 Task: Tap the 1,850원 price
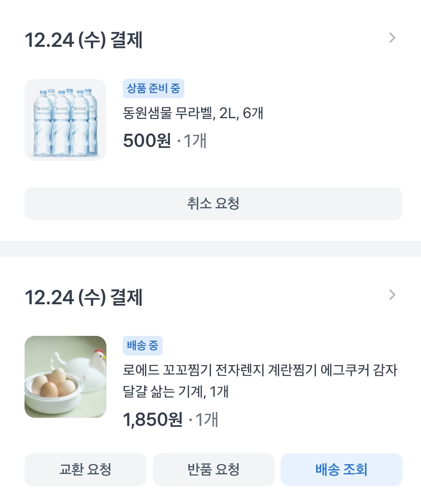tap(153, 420)
